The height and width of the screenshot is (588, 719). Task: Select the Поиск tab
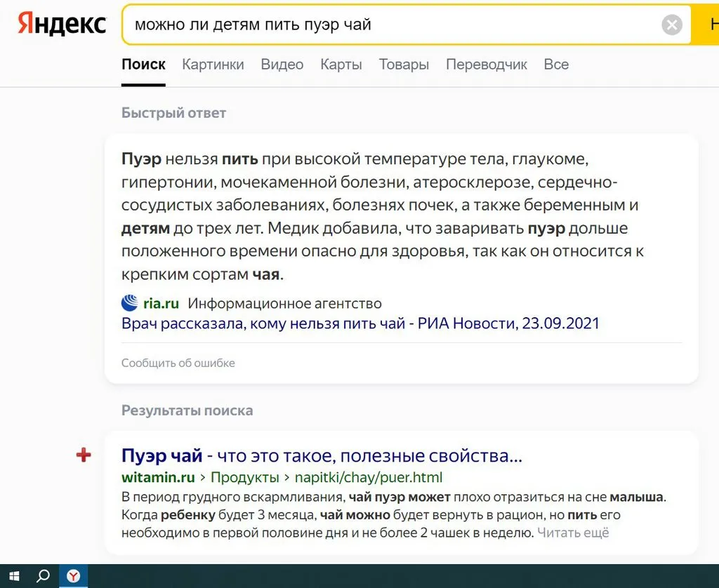143,64
